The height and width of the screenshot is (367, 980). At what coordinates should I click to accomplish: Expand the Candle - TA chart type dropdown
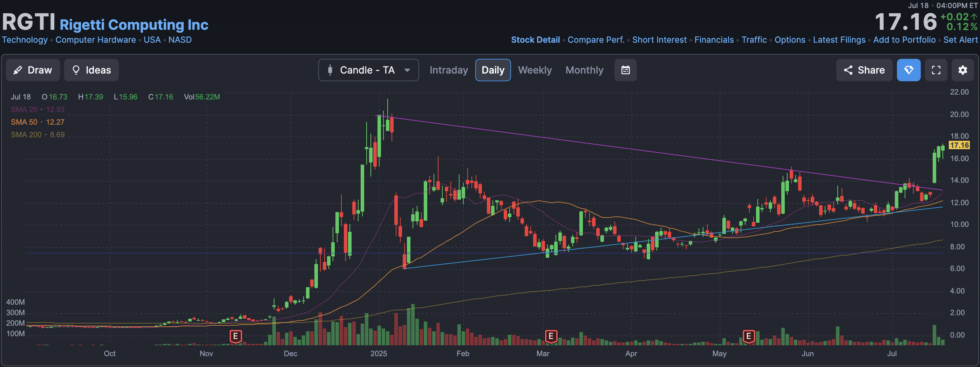click(368, 70)
